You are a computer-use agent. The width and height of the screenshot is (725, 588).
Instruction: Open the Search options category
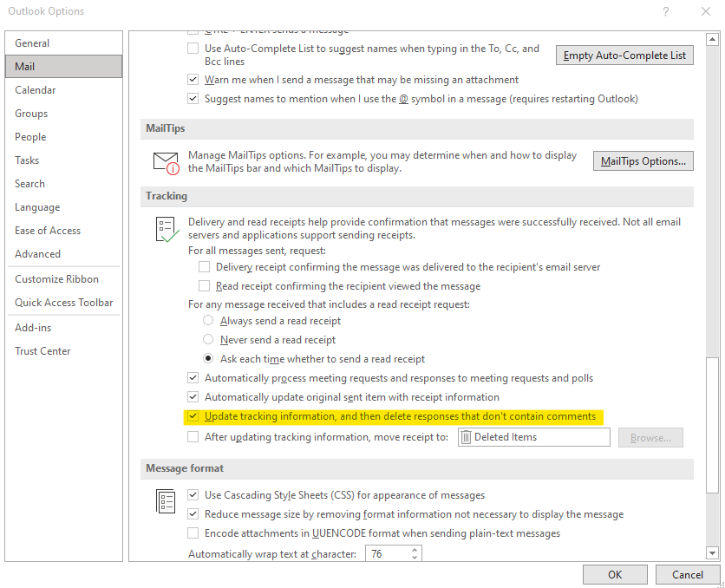(64, 184)
